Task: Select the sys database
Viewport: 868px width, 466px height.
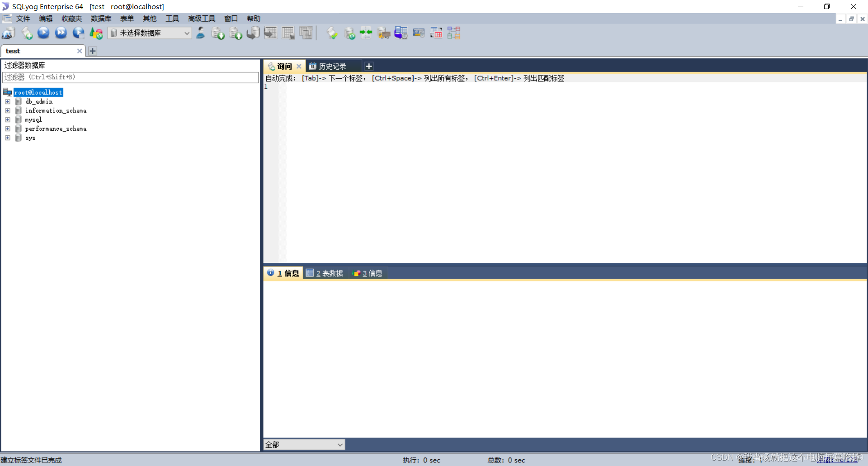Action: (30, 138)
